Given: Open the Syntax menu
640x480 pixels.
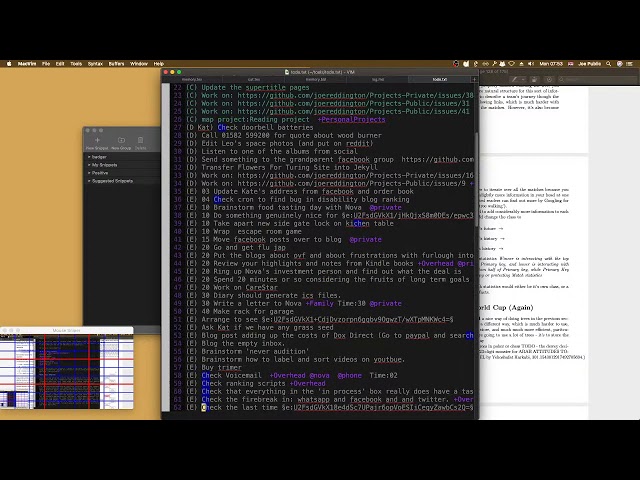Looking at the screenshot, I should [95, 63].
